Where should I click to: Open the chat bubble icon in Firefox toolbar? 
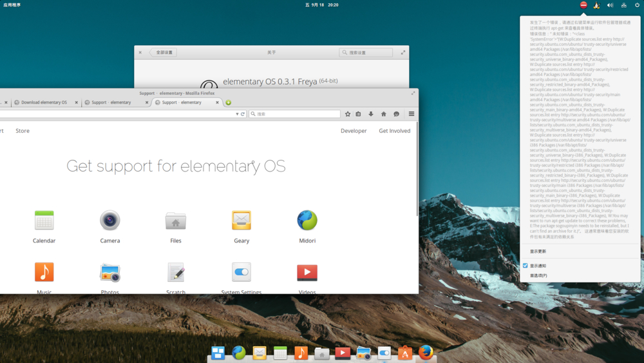click(x=396, y=114)
